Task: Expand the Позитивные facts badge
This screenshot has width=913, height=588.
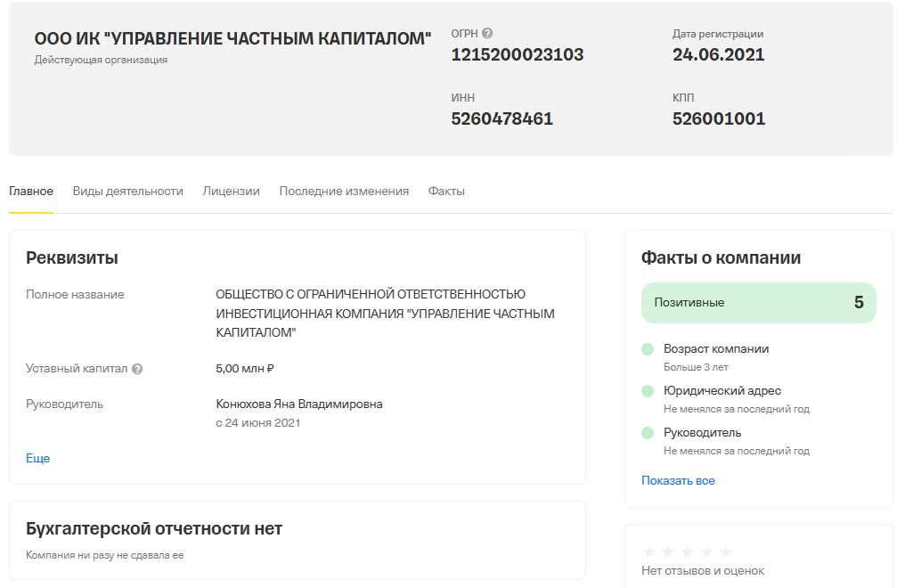Action: [x=758, y=302]
